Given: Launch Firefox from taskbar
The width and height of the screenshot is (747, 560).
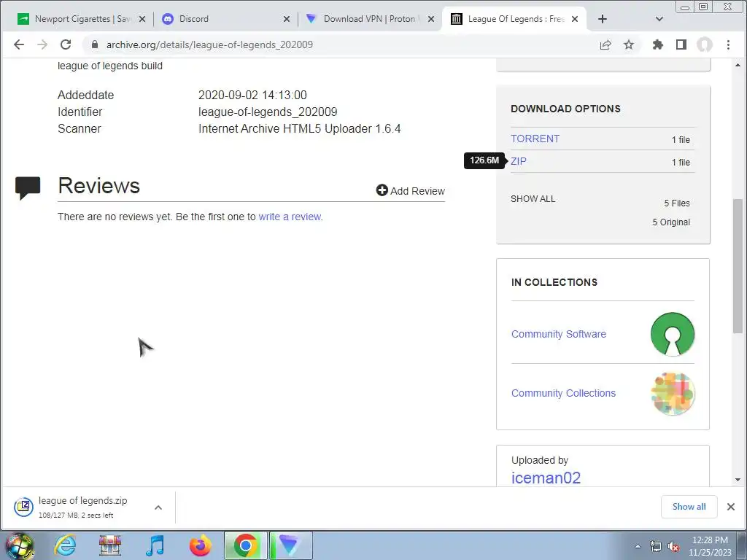Looking at the screenshot, I should coord(200,545).
